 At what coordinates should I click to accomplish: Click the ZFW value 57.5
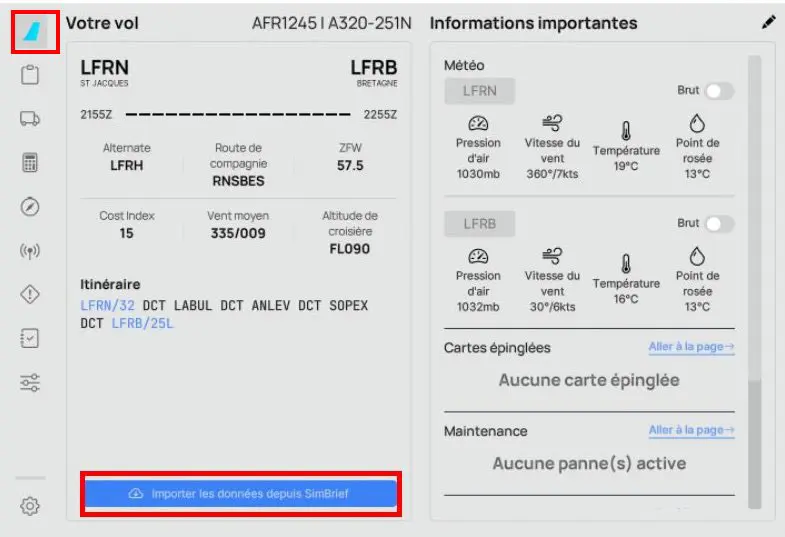(350, 165)
